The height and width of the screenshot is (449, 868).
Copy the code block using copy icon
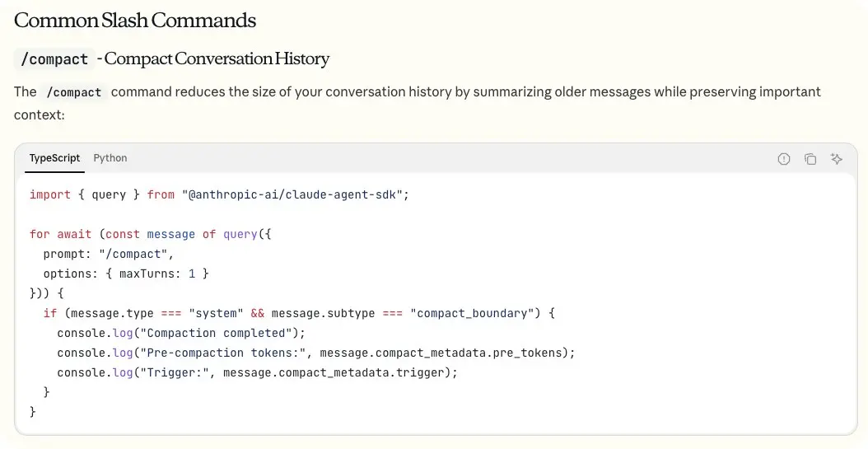[810, 159]
